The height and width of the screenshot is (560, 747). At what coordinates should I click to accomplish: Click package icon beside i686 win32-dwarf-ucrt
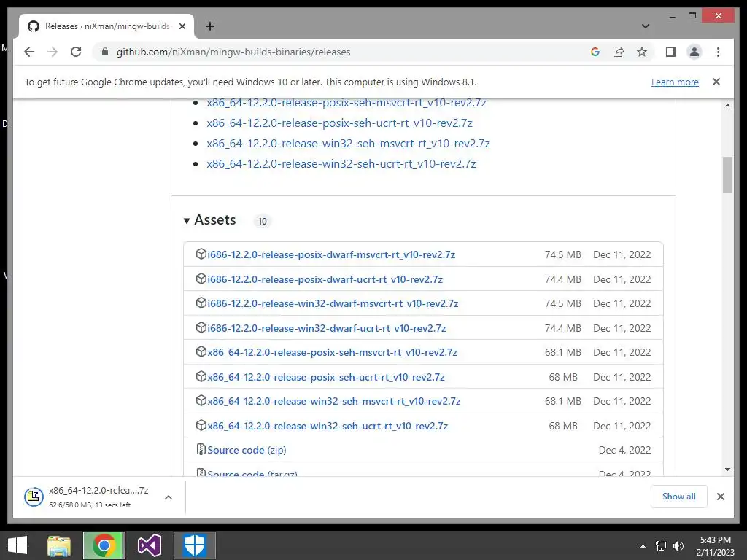pyautogui.click(x=201, y=327)
